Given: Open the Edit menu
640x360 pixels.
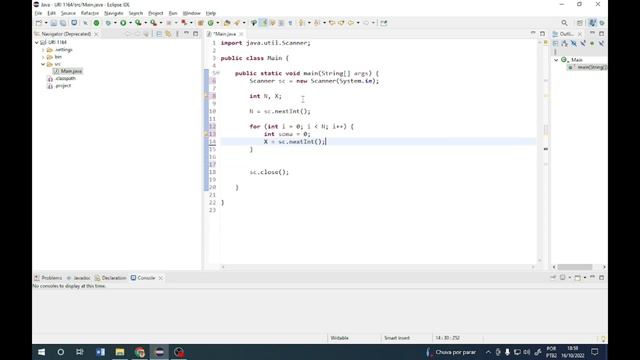Looking at the screenshot, I should point(51,13).
